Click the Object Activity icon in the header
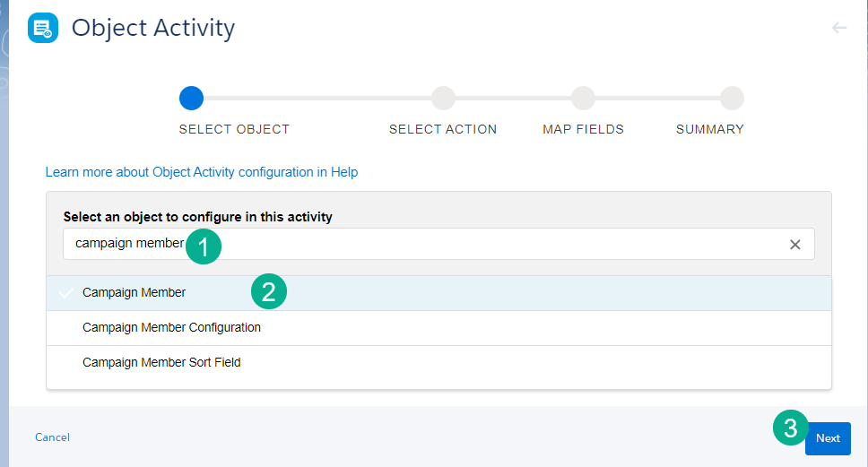This screenshot has height=467, width=868. (x=43, y=29)
